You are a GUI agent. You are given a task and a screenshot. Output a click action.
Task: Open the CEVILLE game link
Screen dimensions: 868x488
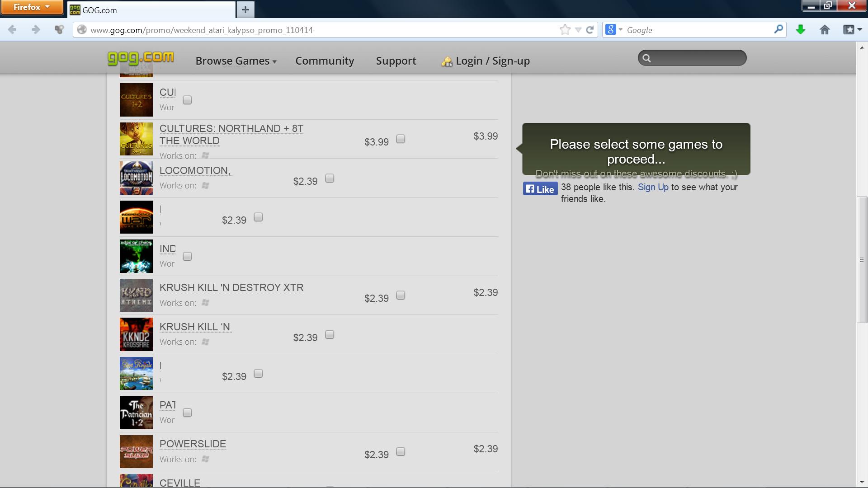[x=180, y=483]
